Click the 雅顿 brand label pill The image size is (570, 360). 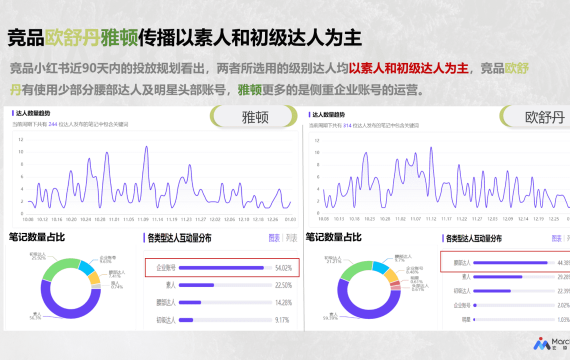click(254, 116)
